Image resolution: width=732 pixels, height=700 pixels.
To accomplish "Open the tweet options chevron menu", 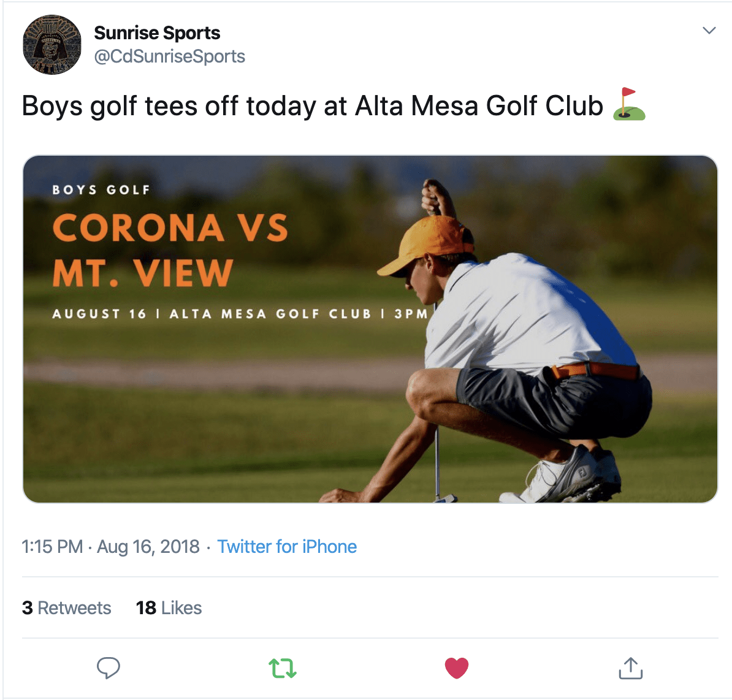I will (x=709, y=31).
